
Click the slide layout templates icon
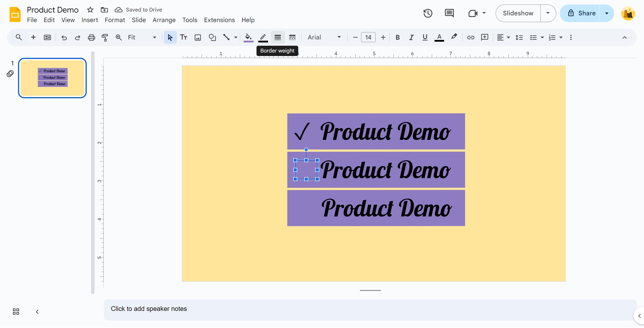47,37
